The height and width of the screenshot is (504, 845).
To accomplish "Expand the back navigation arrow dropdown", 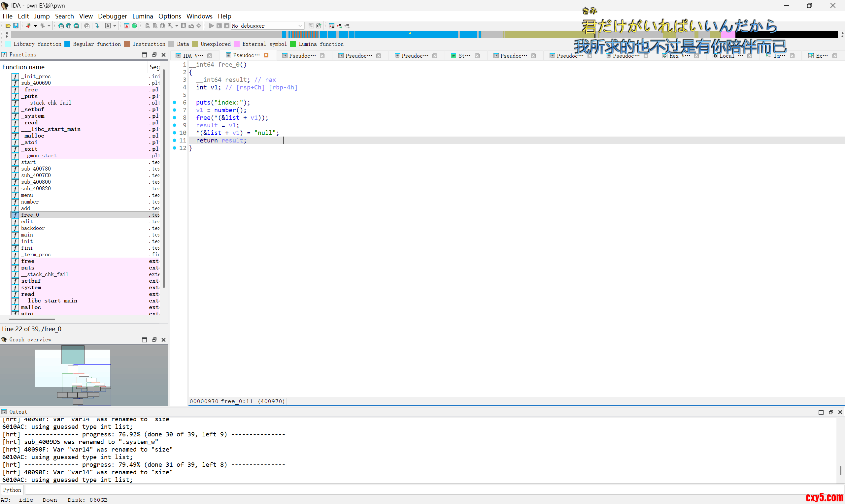I will pyautogui.click(x=35, y=26).
